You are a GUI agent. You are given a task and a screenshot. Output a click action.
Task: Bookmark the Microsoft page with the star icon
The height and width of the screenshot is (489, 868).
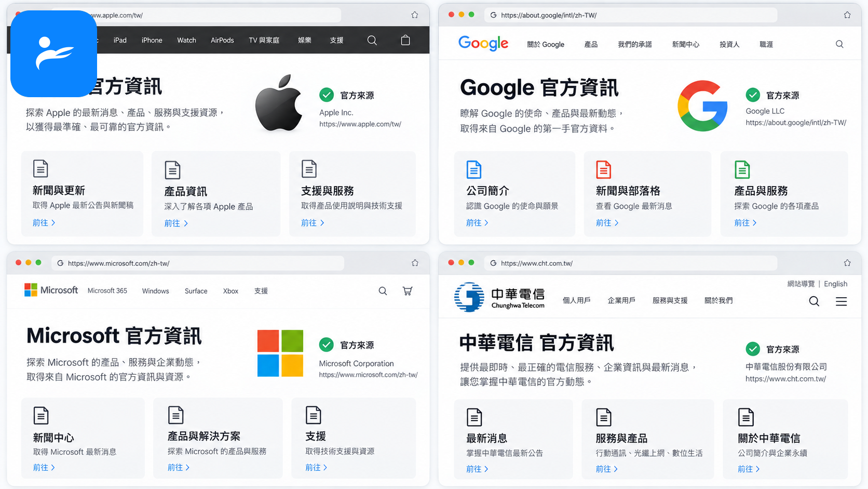coord(415,263)
